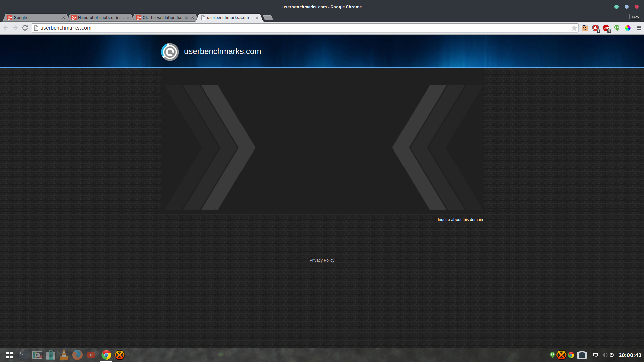Click the address bar showing userbenchmarks.com
The height and width of the screenshot is (362, 644).
pos(305,28)
